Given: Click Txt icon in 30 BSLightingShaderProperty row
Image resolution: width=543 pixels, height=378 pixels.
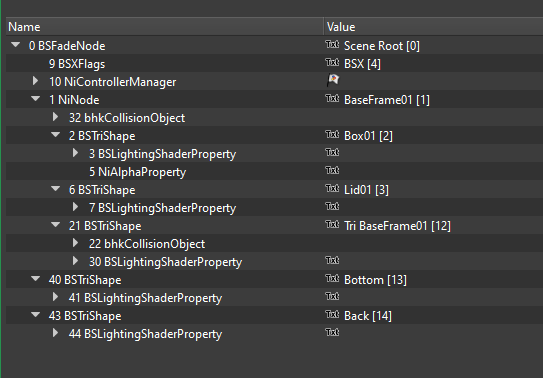Looking at the screenshot, I should [332, 260].
